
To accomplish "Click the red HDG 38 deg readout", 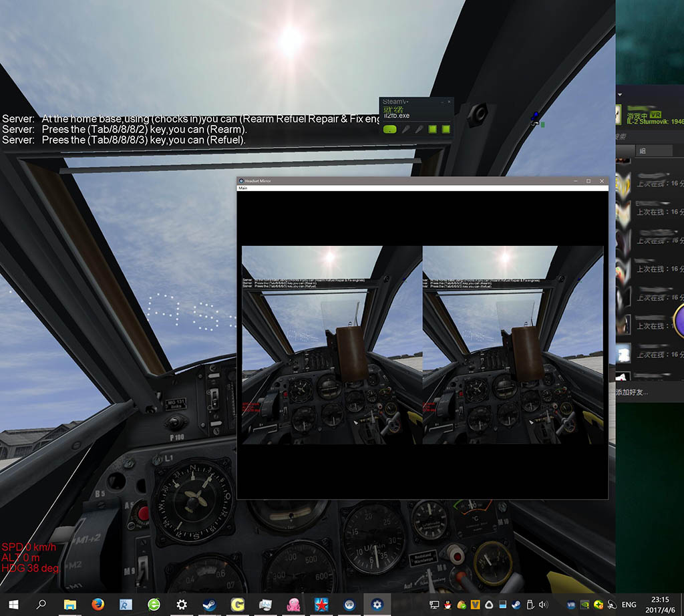I will pos(31,568).
